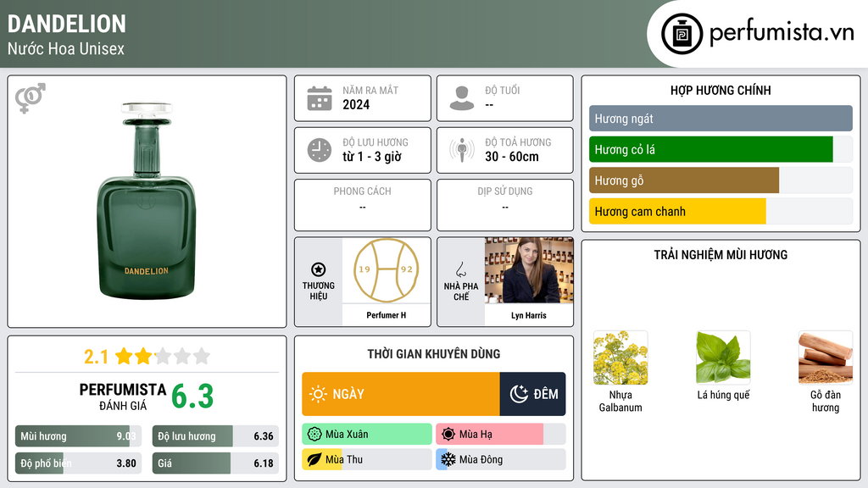The image size is (868, 488).
Task: Click the Độ lưu hương 6.36 rating bar
Action: (215, 436)
